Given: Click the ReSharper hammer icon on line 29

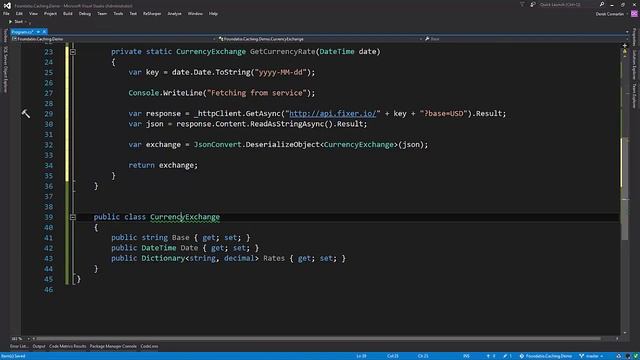Looking at the screenshot, I should 26,114.
